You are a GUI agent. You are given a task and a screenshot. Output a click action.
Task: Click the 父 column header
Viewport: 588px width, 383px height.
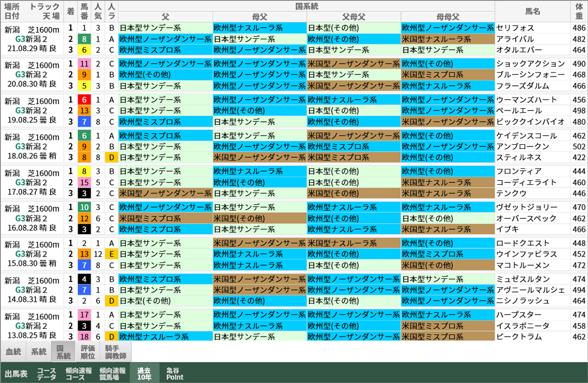click(165, 17)
